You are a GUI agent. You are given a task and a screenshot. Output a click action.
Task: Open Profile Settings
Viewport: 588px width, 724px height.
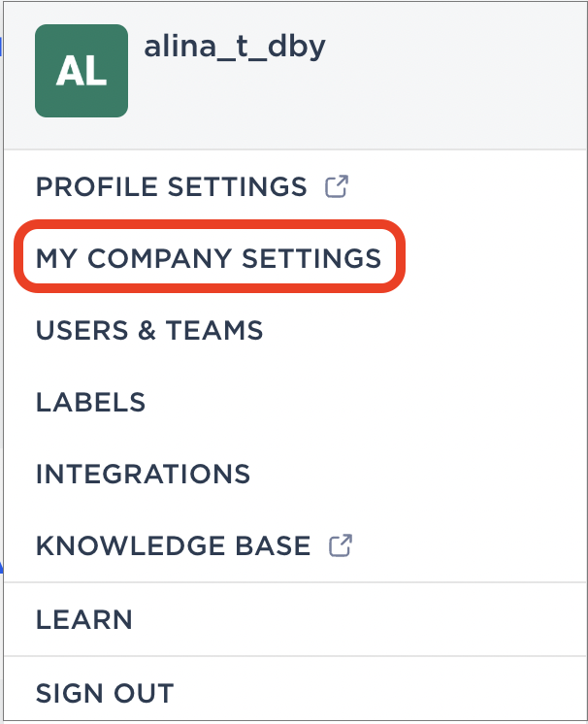click(171, 186)
